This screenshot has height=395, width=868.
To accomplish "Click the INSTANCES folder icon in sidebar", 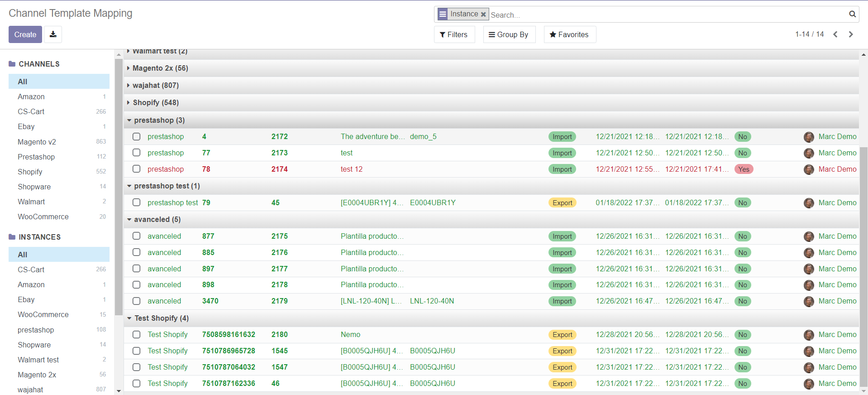I will pos(12,237).
